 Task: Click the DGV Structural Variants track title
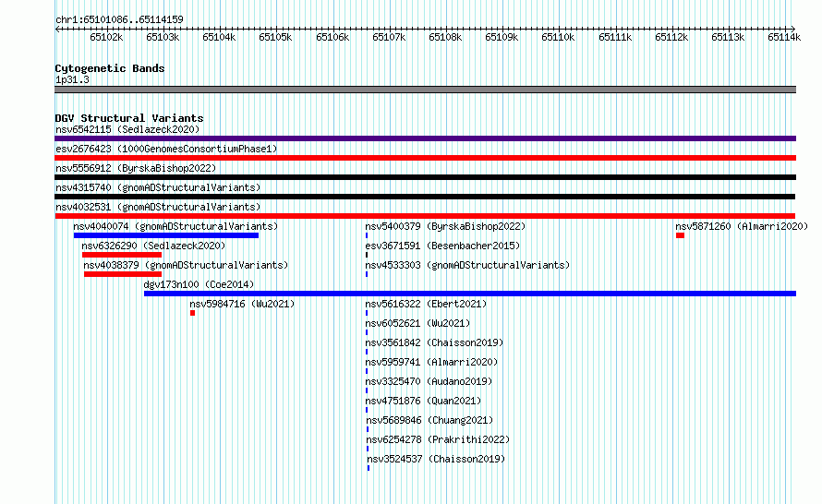coord(129,118)
